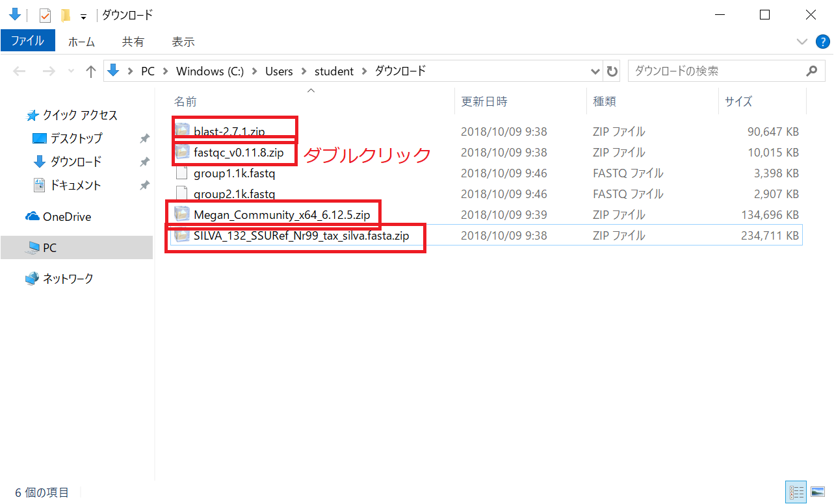The width and height of the screenshot is (834, 504).
Task: Select the blast-2.7.1.zip file name
Action: [x=229, y=131]
